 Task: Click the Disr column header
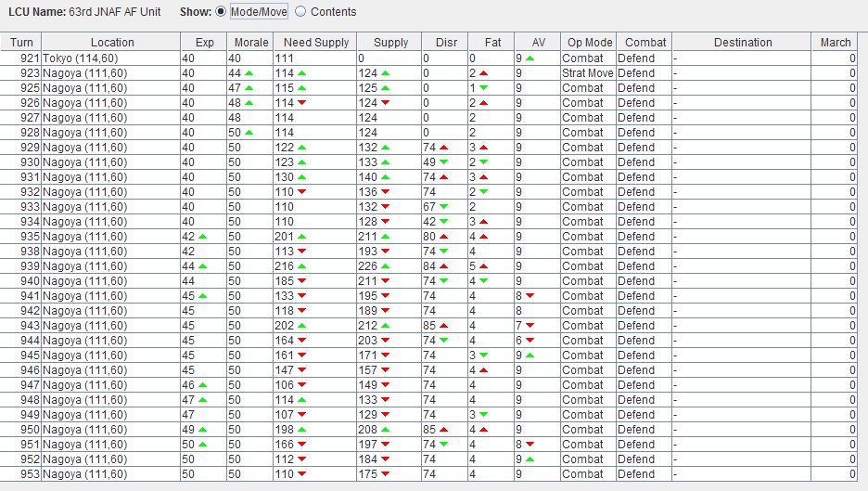click(445, 42)
